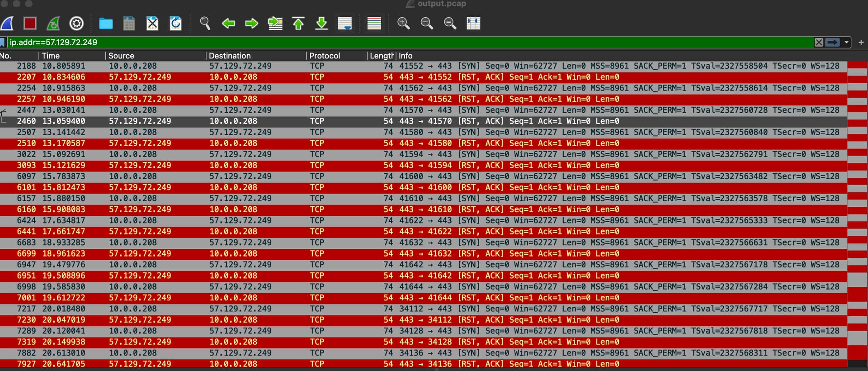Open the capture options gear icon
This screenshot has width=868, height=371.
point(76,23)
